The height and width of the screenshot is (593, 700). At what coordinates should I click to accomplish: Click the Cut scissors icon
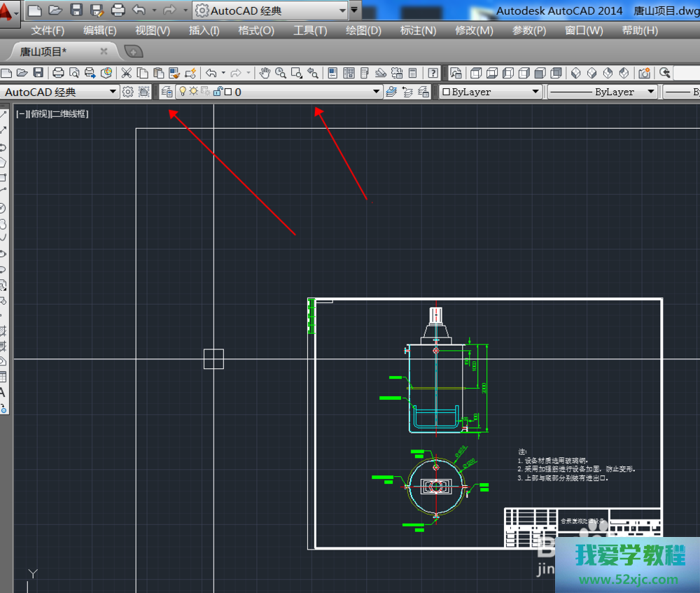tap(126, 73)
